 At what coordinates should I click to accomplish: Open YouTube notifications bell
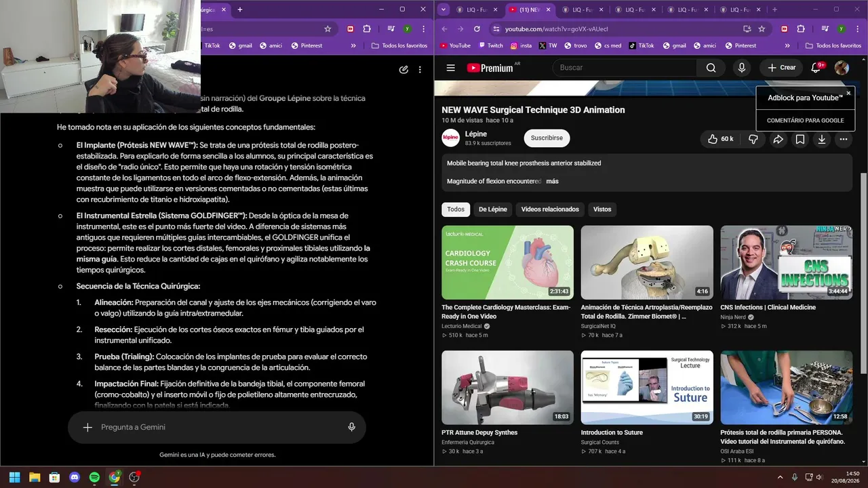(816, 68)
